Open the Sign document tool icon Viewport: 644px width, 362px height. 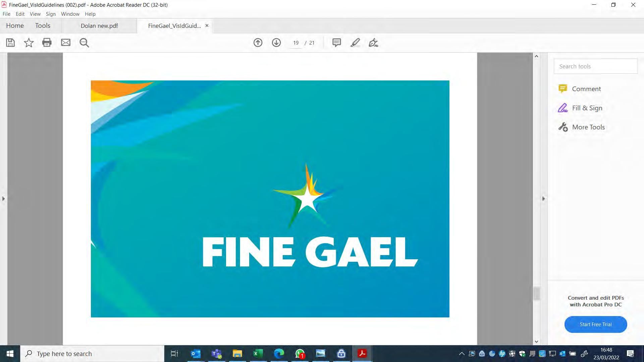[373, 43]
